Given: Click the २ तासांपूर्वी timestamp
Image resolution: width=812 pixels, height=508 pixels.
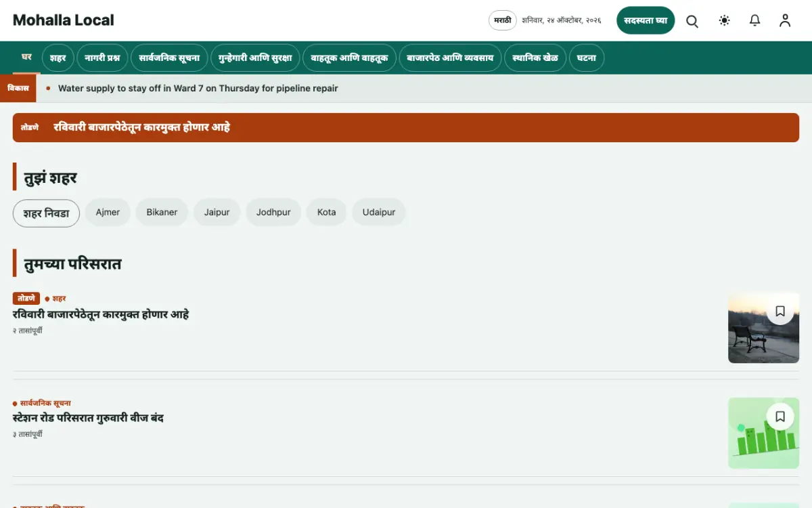Looking at the screenshot, I should pos(28,331).
